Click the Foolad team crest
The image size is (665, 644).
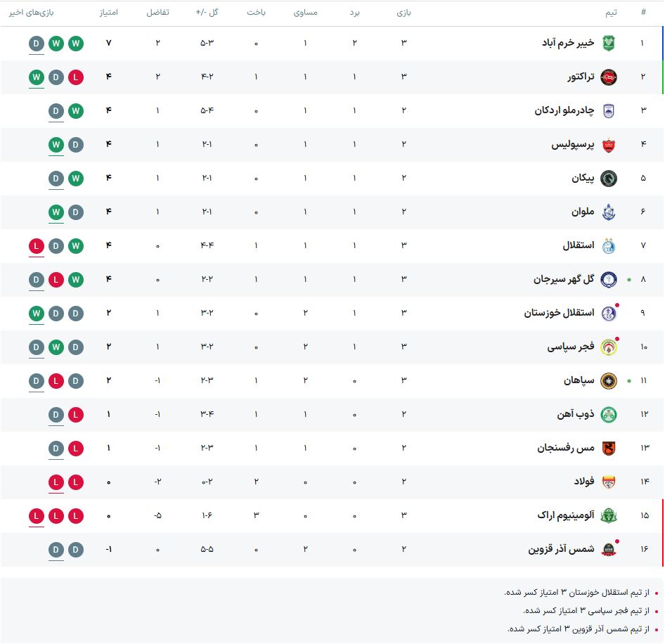[609, 482]
